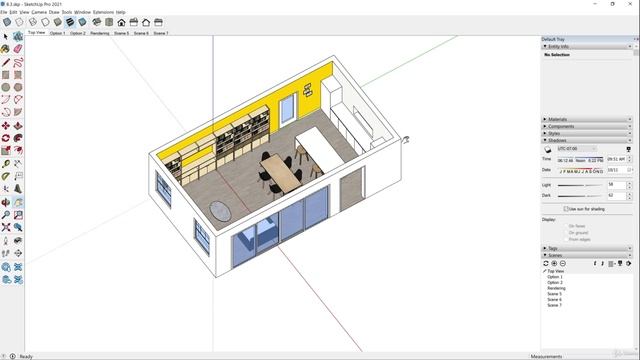Screen dimensions: 640x360
Task: Select Shaded face style
Action: 58,22
